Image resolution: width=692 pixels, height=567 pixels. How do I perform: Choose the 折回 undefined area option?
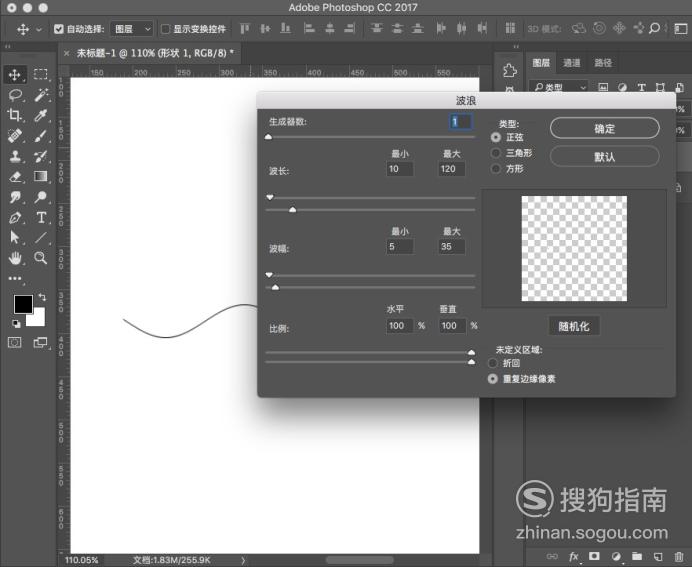[493, 363]
